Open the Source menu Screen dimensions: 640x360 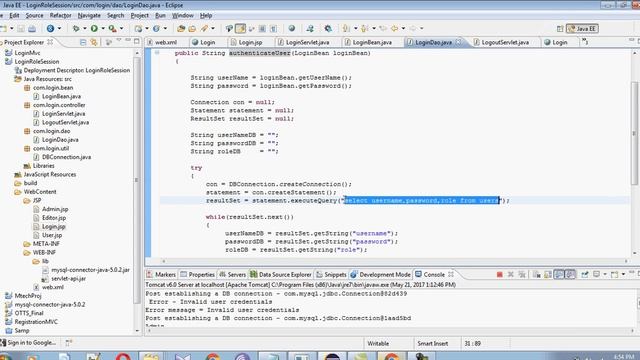34,16
